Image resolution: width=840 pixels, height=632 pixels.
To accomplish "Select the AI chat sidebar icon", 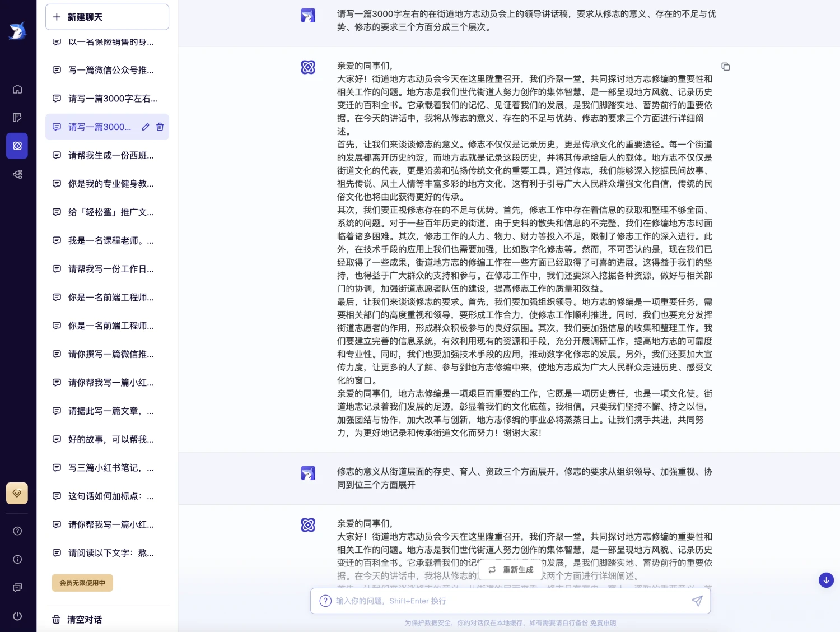I will pyautogui.click(x=17, y=146).
